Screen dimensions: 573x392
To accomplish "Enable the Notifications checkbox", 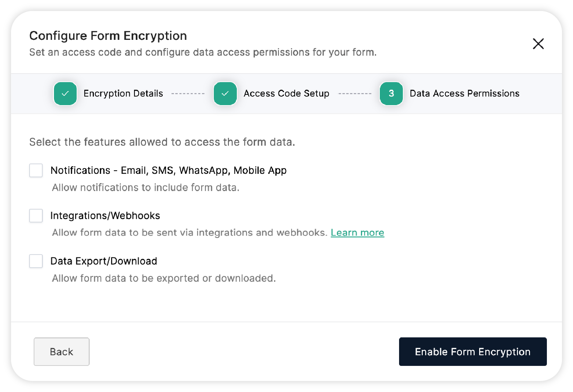I will click(x=36, y=170).
